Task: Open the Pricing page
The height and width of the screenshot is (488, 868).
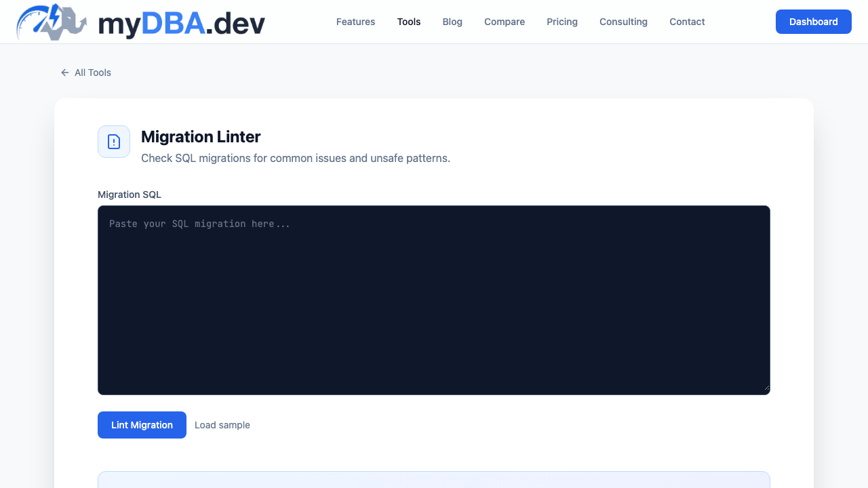Action: 562,22
